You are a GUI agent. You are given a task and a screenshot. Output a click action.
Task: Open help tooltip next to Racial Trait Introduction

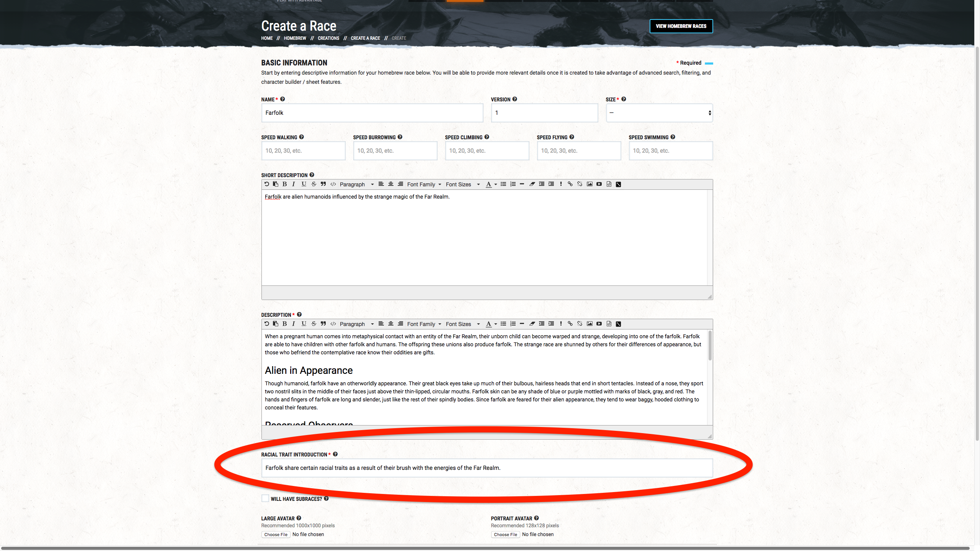click(335, 454)
